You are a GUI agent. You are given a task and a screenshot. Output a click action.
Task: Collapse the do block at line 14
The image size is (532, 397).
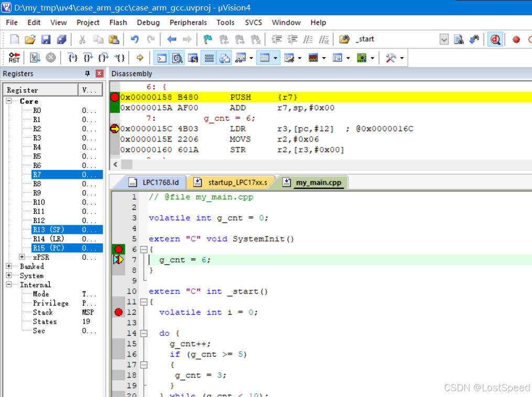(x=144, y=333)
